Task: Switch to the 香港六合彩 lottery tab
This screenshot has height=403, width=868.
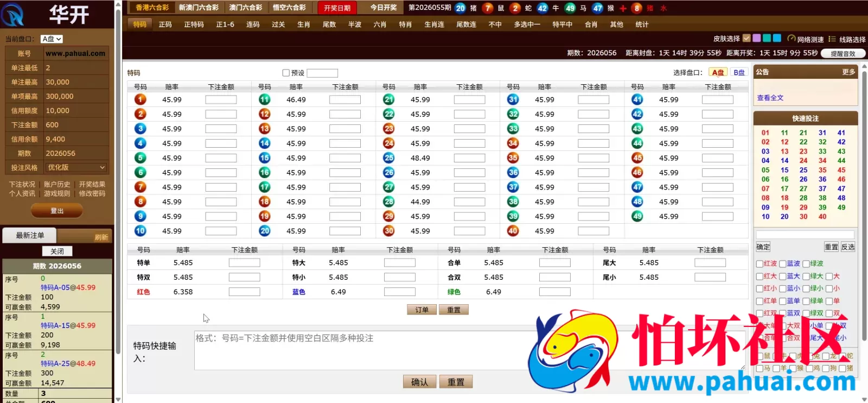Action: point(152,8)
